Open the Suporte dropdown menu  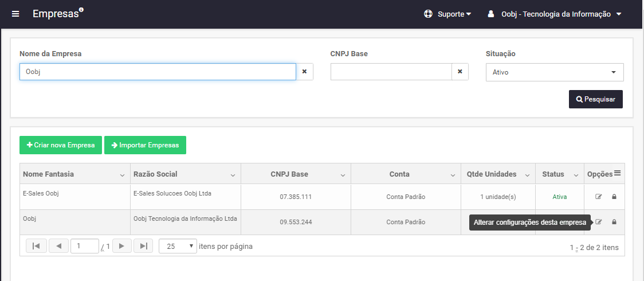(x=454, y=14)
